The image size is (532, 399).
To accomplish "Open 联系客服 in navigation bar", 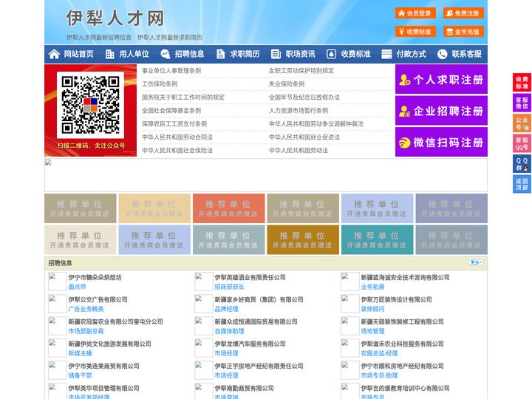I will point(466,54).
